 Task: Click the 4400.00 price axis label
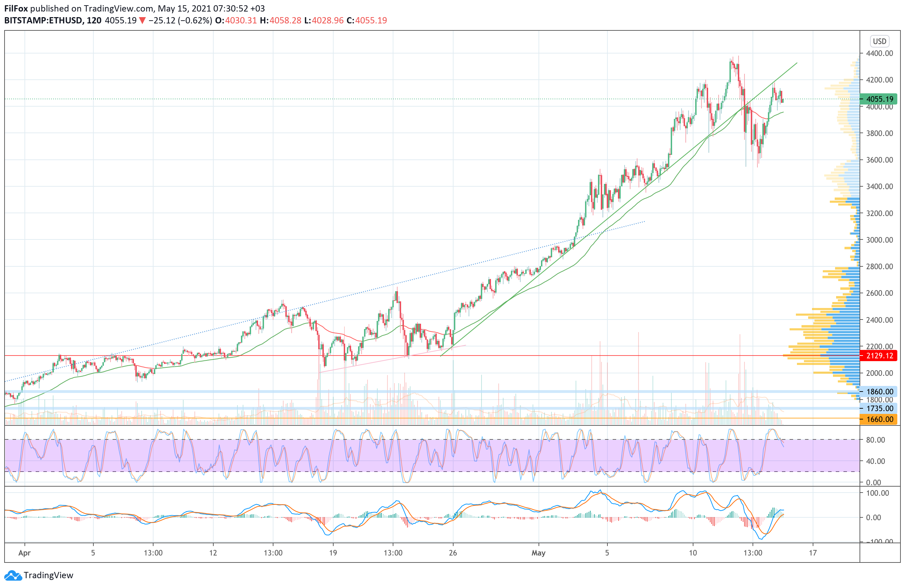point(879,53)
